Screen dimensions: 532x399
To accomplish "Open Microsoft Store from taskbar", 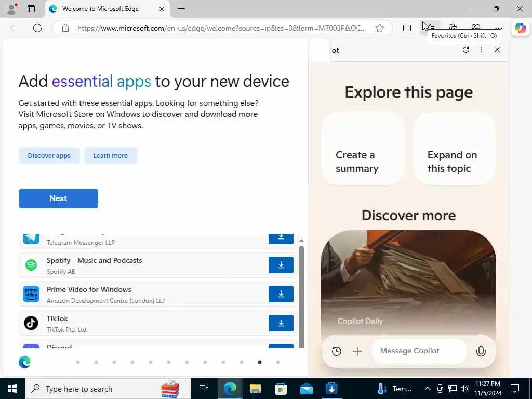I will [x=281, y=389].
